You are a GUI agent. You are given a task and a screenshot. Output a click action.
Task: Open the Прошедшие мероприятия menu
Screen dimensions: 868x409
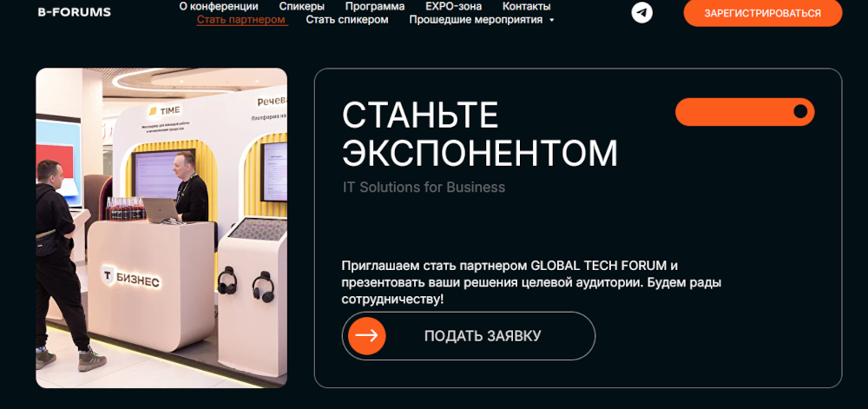[476, 20]
